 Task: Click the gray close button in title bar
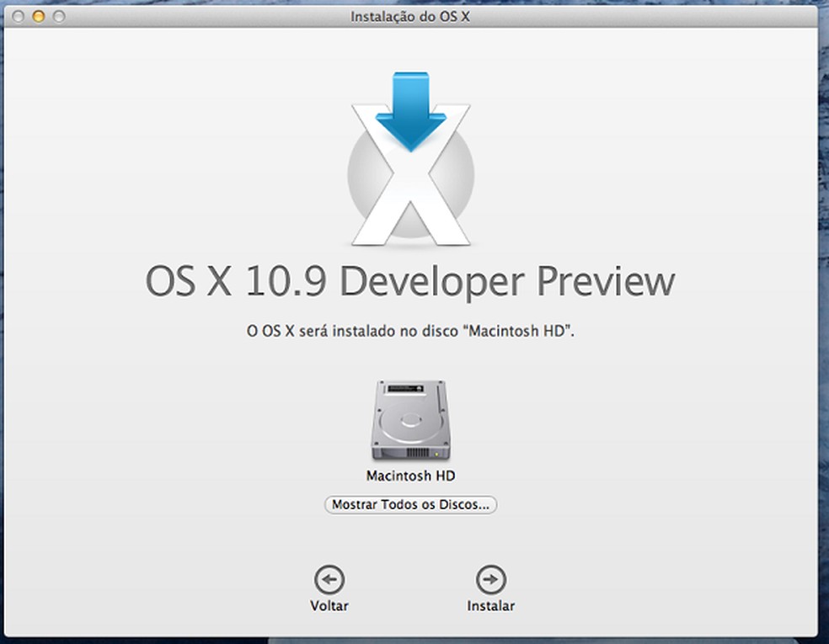(18, 17)
